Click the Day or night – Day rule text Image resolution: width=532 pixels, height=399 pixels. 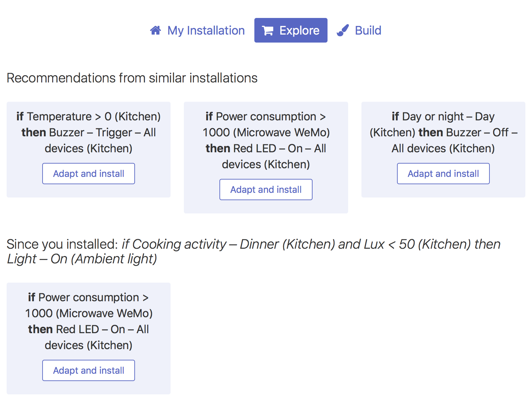tap(443, 117)
